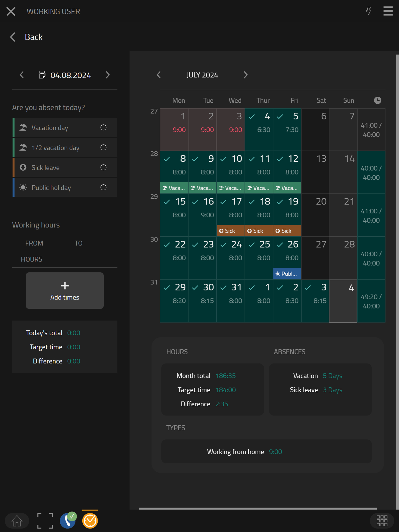Open the app grid icon bottom right

tap(382, 521)
